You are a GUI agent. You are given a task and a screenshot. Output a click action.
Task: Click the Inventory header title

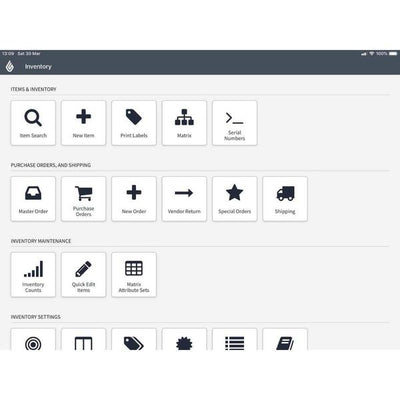tap(38, 67)
